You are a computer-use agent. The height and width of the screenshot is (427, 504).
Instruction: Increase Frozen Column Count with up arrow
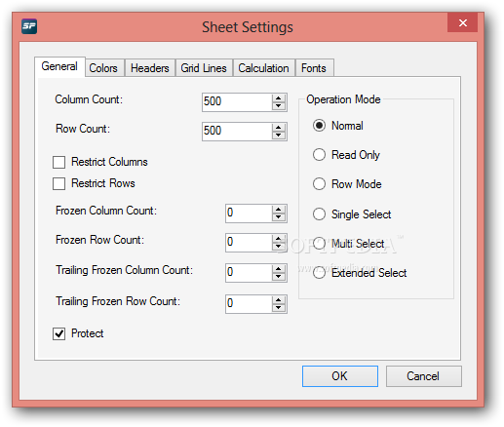coord(278,210)
